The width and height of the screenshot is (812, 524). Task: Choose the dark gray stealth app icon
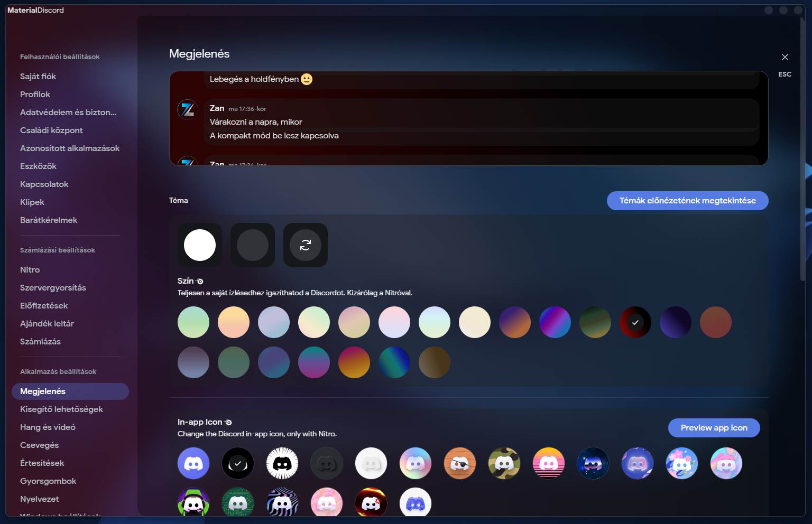point(327,463)
